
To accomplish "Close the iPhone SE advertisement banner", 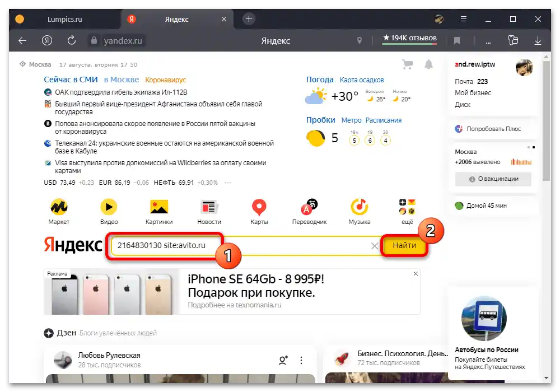I will tap(416, 273).
